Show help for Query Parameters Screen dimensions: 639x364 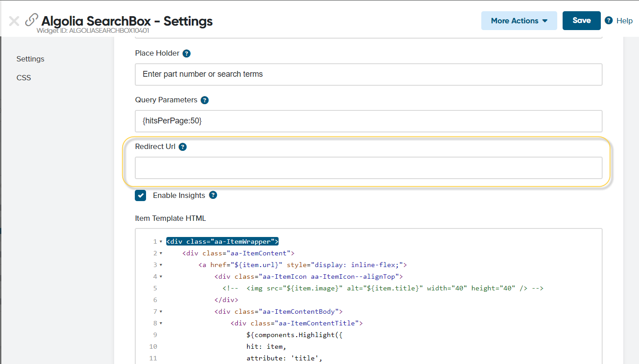coord(204,100)
